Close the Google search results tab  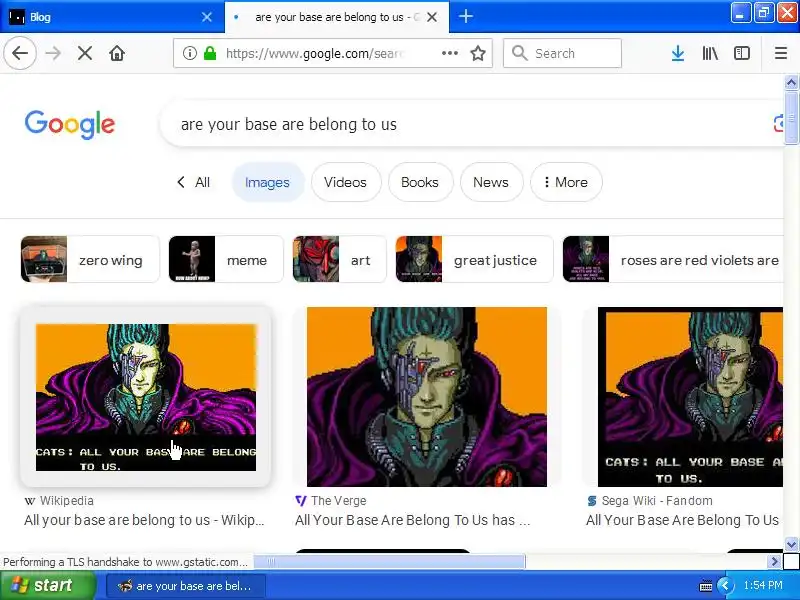pyautogui.click(x=432, y=17)
